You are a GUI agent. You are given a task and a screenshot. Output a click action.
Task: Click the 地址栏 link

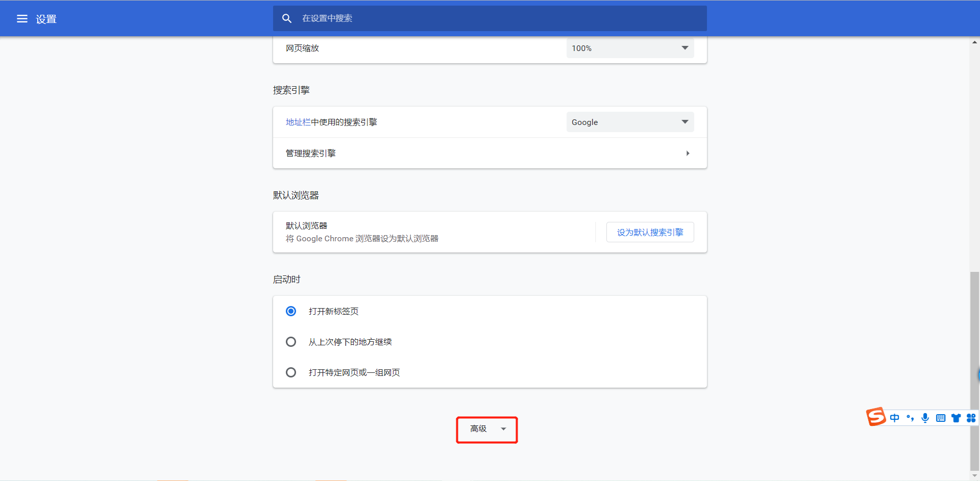coord(298,122)
